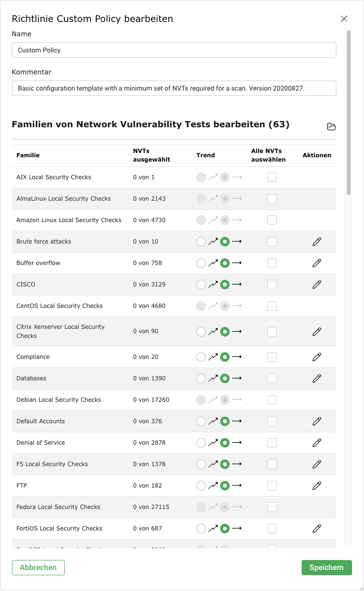This screenshot has width=364, height=591.
Task: Open edit icon for CISCO family
Action: (317, 285)
